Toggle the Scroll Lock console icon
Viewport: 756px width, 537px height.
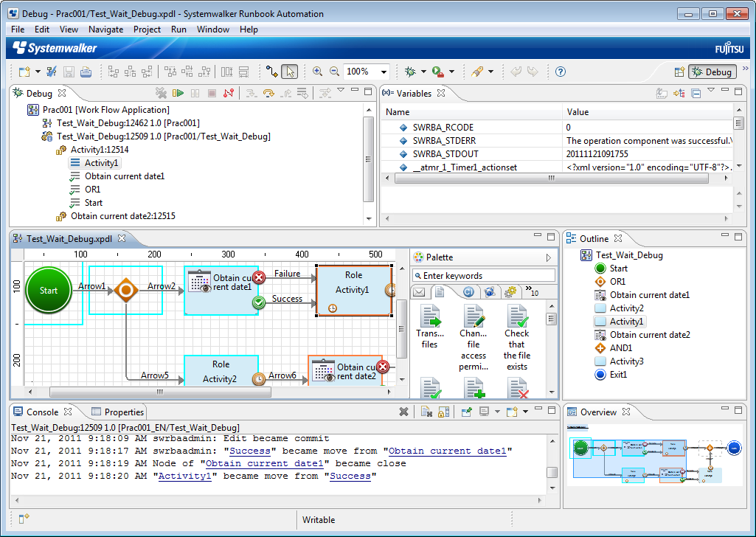(x=444, y=412)
